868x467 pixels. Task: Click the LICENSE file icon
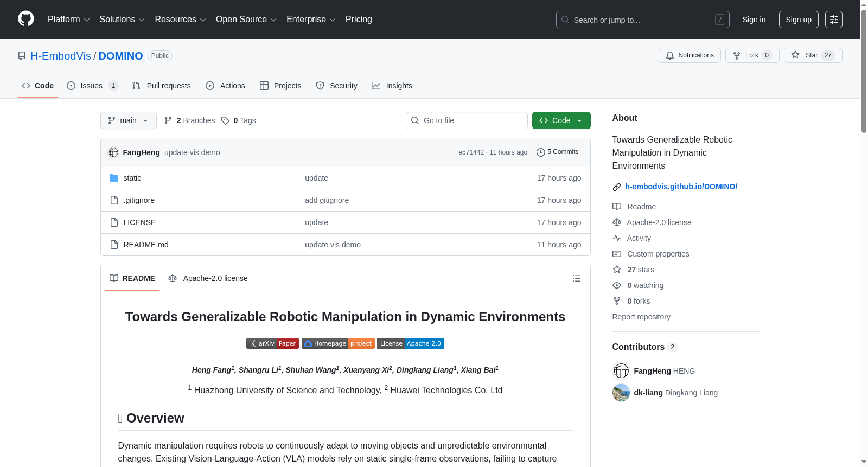coord(114,222)
